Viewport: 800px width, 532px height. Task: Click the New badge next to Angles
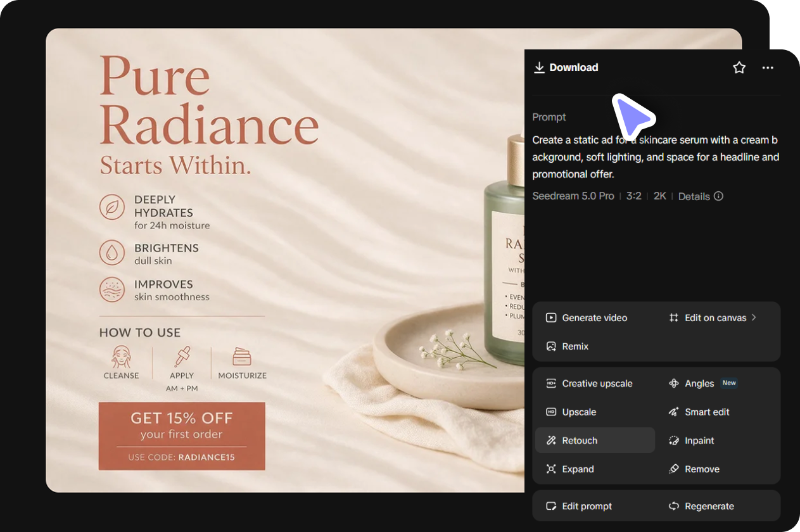[729, 383]
